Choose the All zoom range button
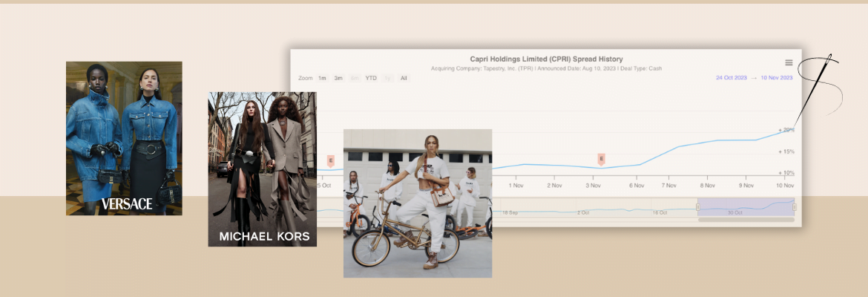This screenshot has width=868, height=297. 404,78
